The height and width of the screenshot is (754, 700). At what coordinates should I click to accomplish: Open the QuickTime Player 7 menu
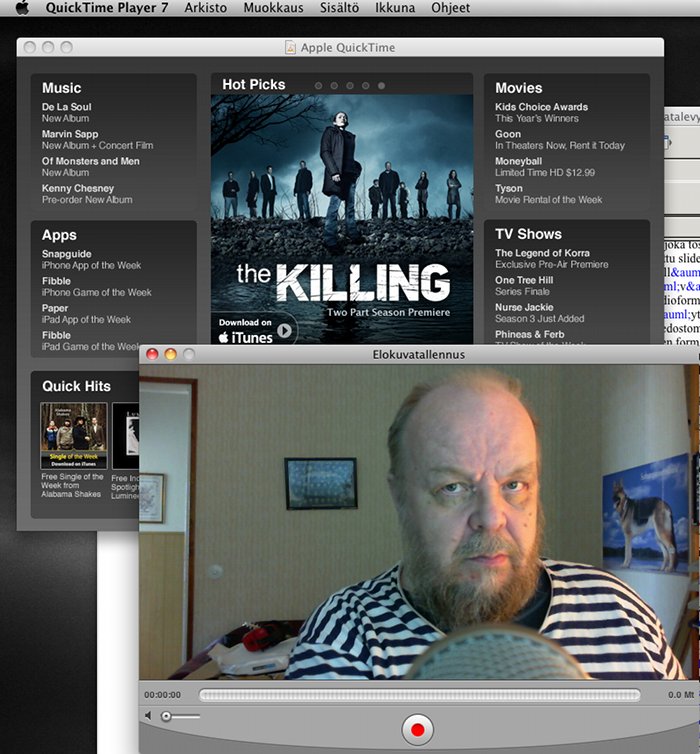pyautogui.click(x=107, y=8)
